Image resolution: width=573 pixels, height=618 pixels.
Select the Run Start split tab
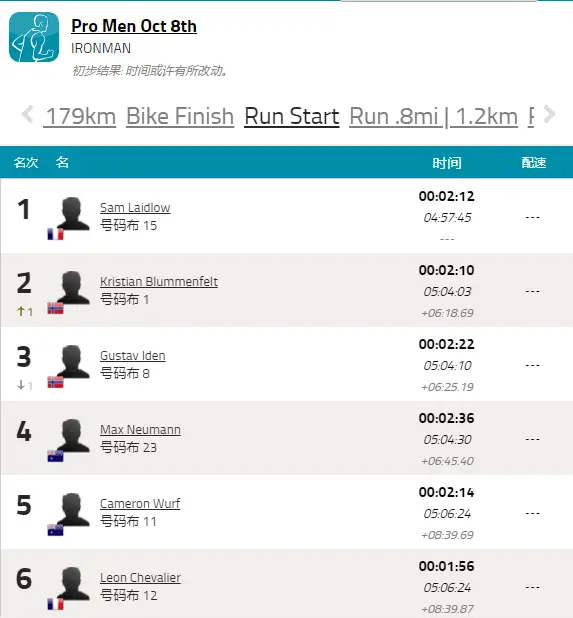point(292,116)
